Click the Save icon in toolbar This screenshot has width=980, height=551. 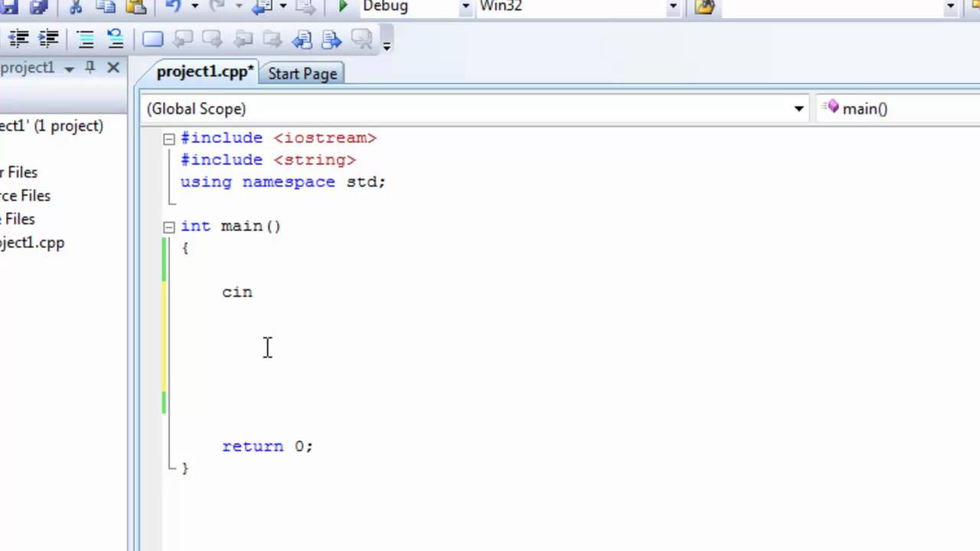(x=10, y=6)
